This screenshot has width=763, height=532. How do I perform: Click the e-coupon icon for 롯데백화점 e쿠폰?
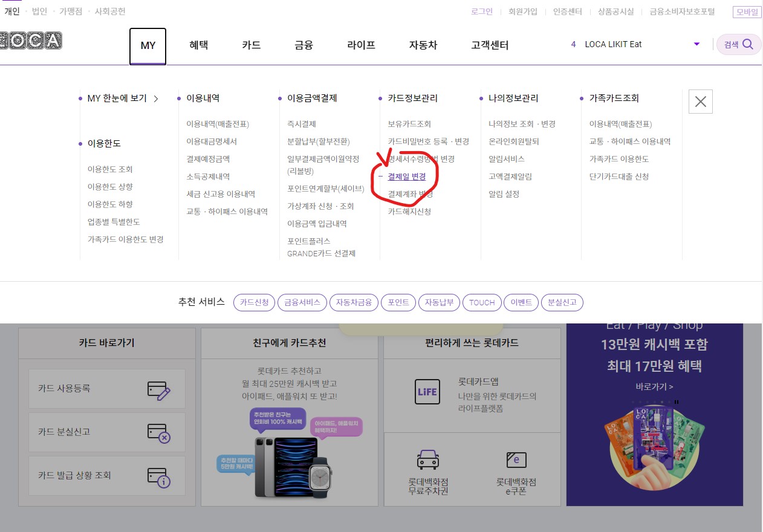click(516, 460)
